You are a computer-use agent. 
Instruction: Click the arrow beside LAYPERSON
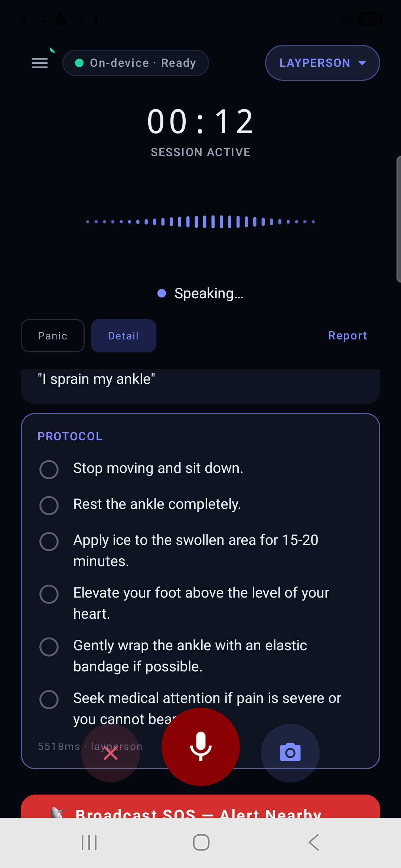pos(362,63)
